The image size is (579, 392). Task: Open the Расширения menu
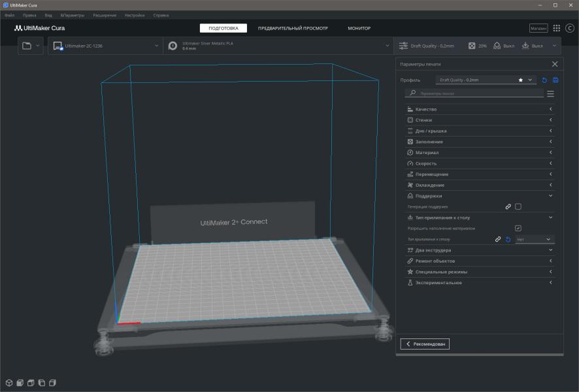coord(105,14)
